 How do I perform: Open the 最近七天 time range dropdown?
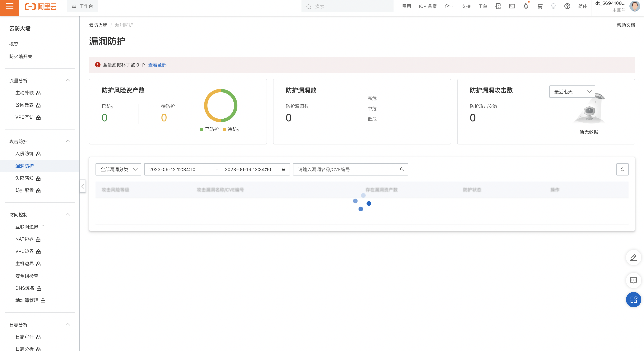[x=572, y=92]
